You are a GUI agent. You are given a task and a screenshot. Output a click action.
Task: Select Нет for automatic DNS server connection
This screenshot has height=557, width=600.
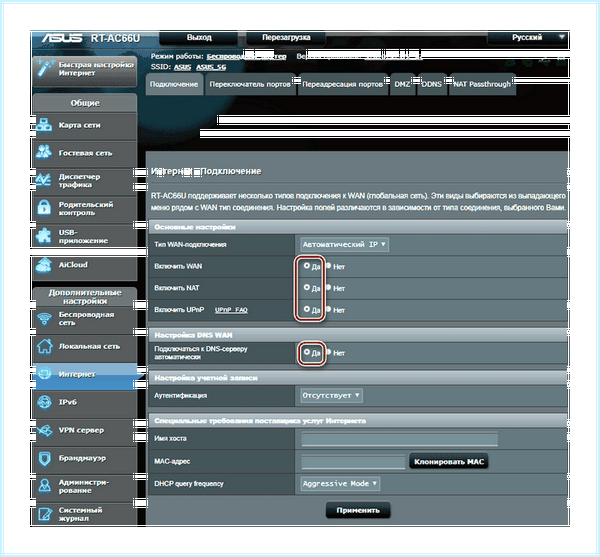tap(328, 352)
